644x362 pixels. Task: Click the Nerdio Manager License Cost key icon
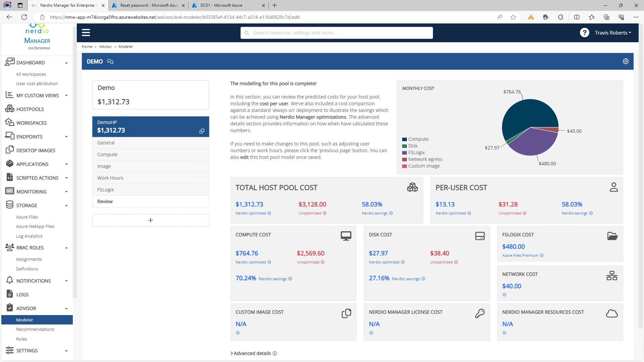(x=480, y=313)
